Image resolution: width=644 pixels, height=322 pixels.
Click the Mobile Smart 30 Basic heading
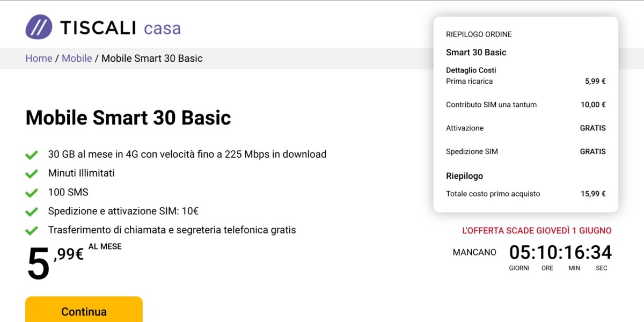click(128, 118)
